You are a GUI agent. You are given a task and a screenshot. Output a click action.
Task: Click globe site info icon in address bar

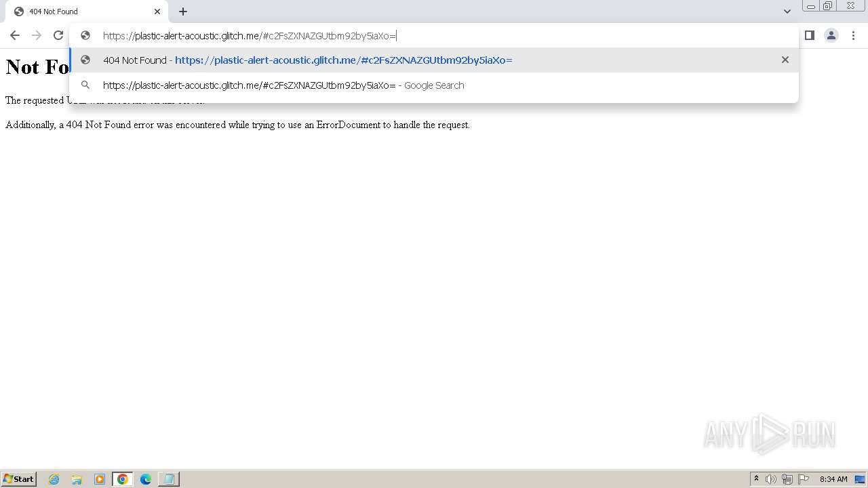click(85, 36)
